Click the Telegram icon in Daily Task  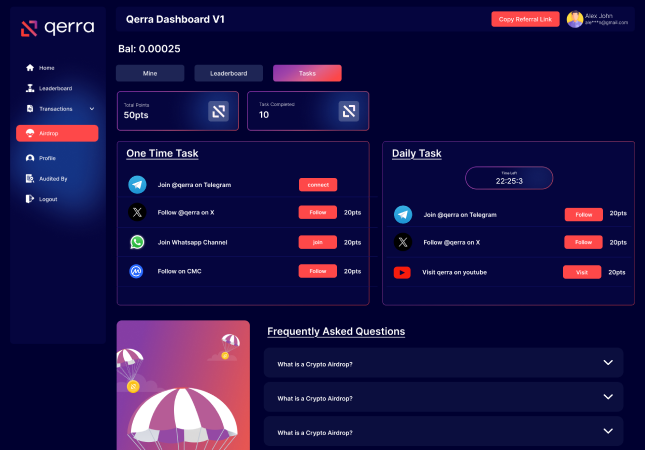click(x=402, y=214)
